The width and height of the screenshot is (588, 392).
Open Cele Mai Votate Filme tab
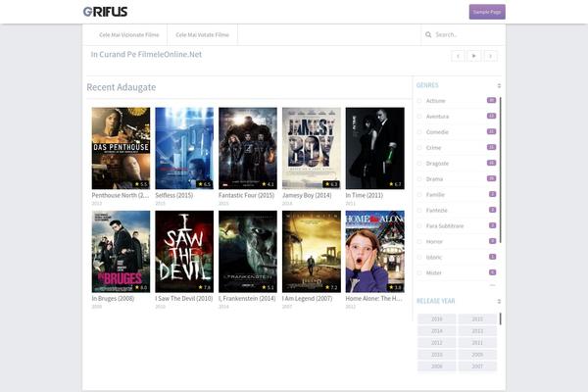coord(203,35)
